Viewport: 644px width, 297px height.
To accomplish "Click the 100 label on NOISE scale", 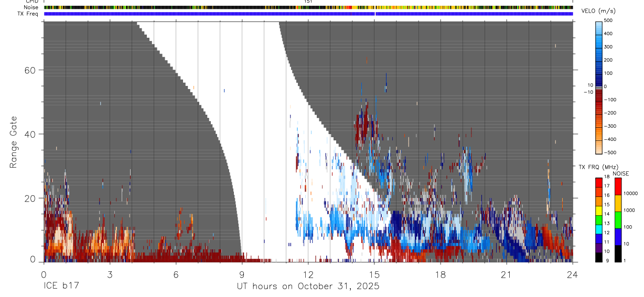I will [628, 227].
